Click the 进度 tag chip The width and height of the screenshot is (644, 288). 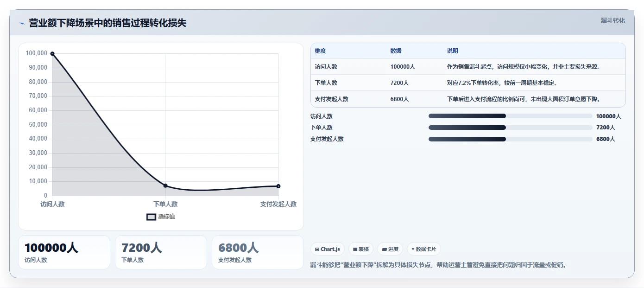click(x=390, y=249)
